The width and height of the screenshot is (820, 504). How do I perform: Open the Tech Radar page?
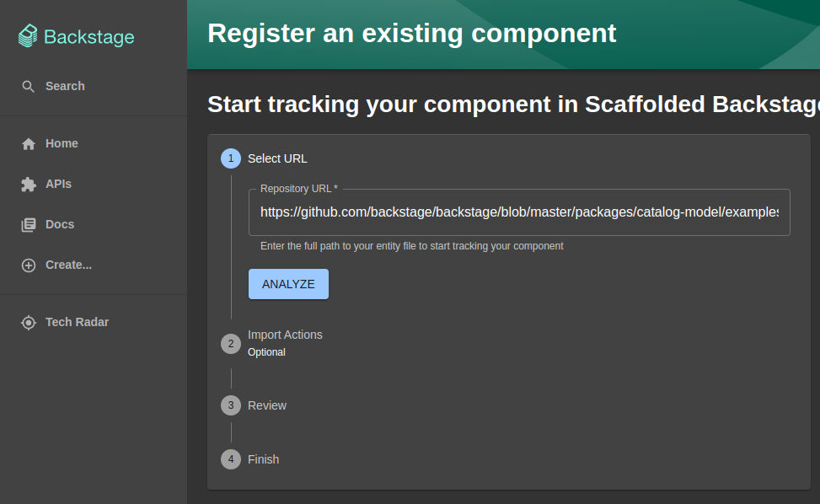pos(77,322)
